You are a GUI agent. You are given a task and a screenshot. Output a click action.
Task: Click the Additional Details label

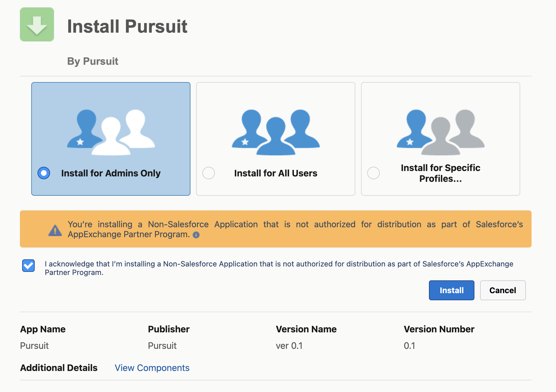pos(59,368)
